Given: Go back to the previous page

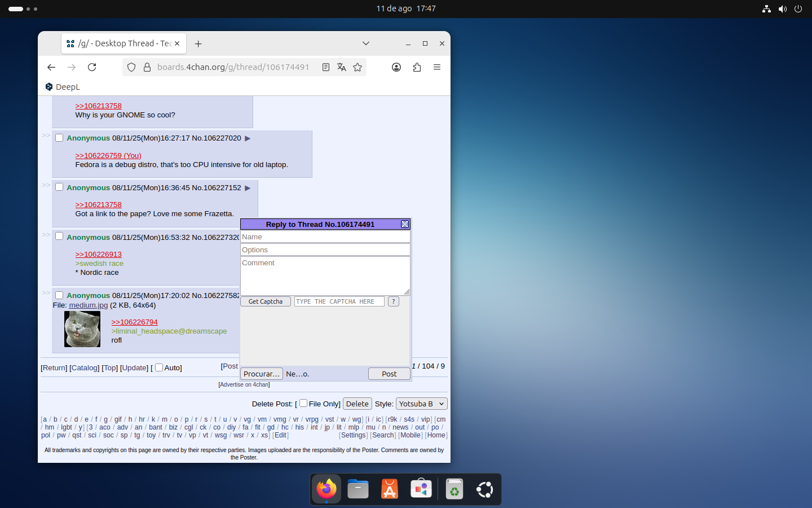Looking at the screenshot, I should tap(51, 67).
